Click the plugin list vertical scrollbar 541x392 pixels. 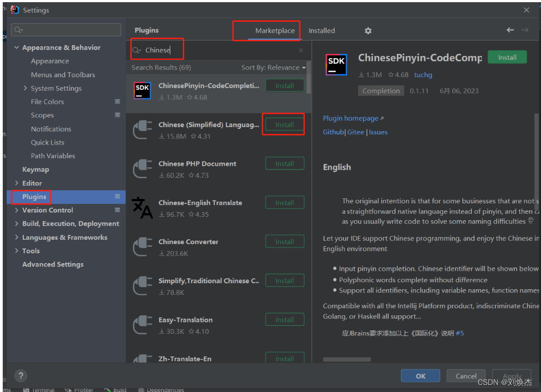pyautogui.click(x=309, y=78)
